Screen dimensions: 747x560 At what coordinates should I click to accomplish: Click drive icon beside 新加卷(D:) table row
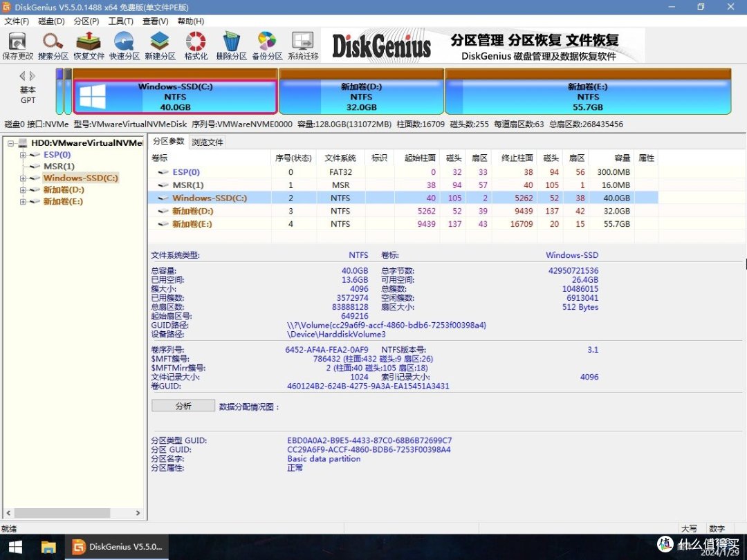163,210
